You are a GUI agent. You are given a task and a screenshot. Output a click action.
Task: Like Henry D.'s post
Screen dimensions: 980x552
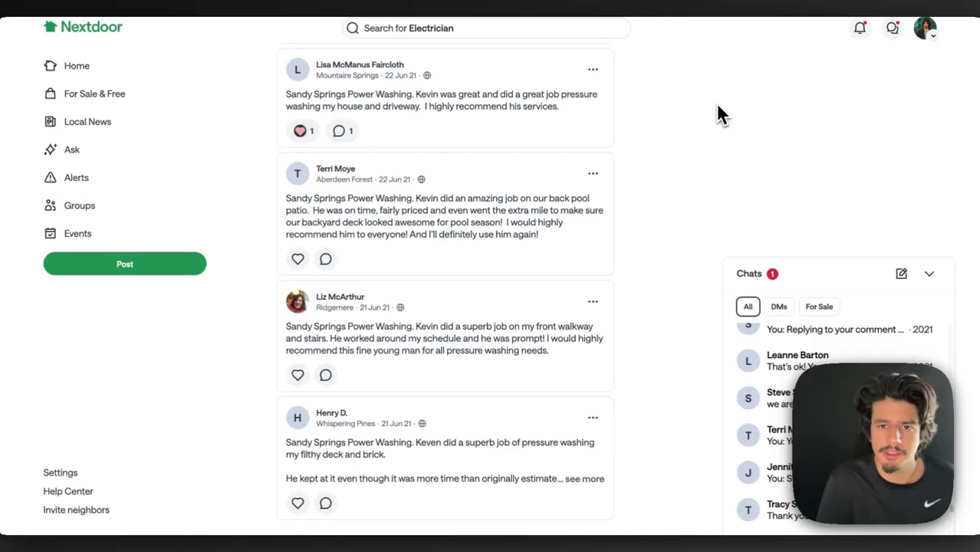298,503
